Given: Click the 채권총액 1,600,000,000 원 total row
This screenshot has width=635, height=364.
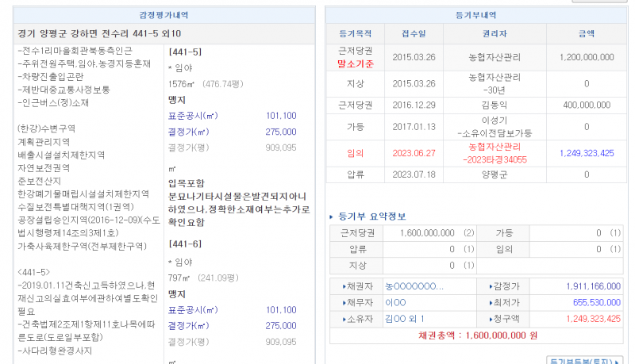Looking at the screenshot, I should click(478, 335).
